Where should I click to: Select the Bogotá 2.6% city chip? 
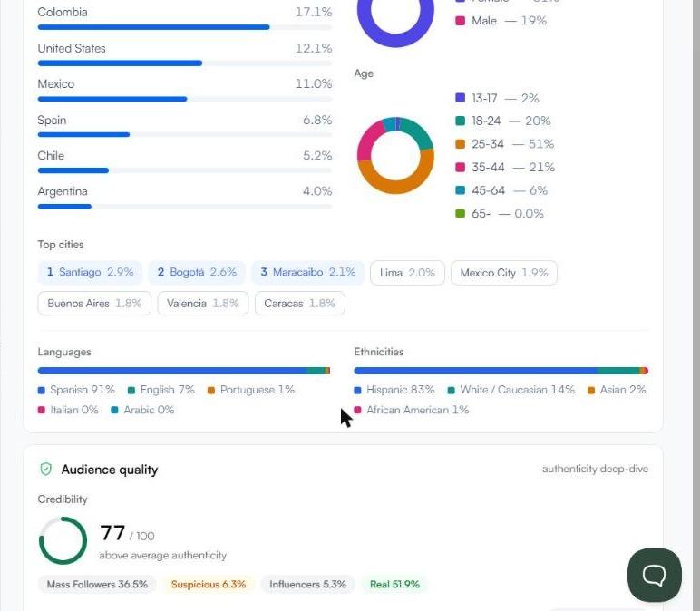click(x=197, y=272)
